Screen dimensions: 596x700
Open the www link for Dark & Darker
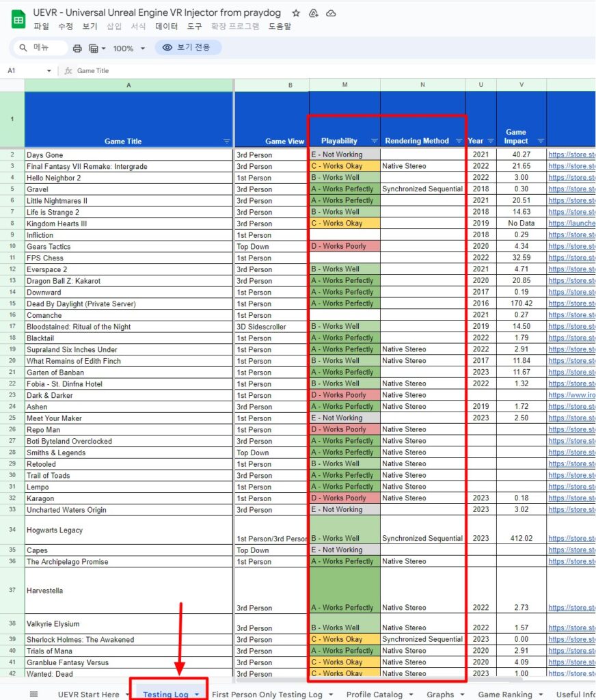(x=571, y=395)
